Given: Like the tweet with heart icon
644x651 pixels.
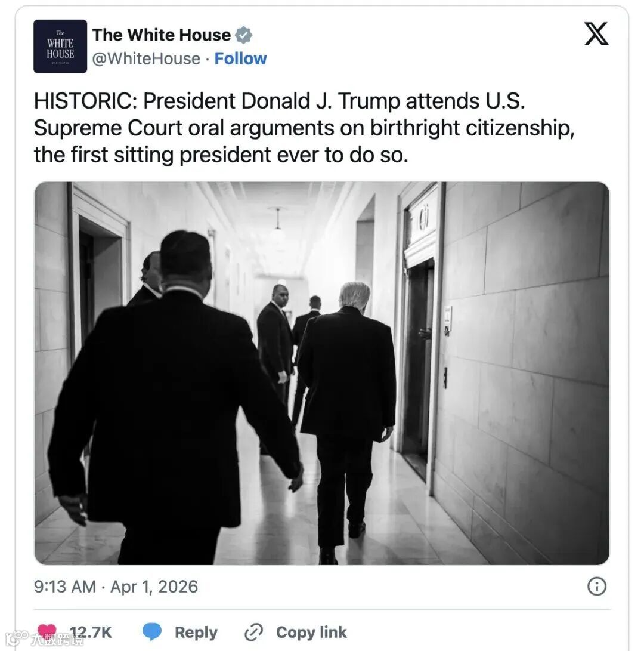Looking at the screenshot, I should pos(47,631).
